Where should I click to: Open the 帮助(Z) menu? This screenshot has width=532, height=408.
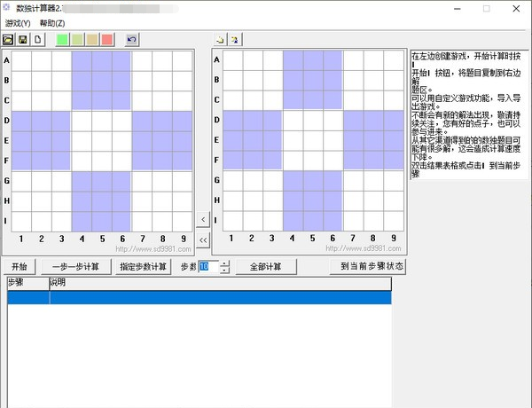[52, 23]
